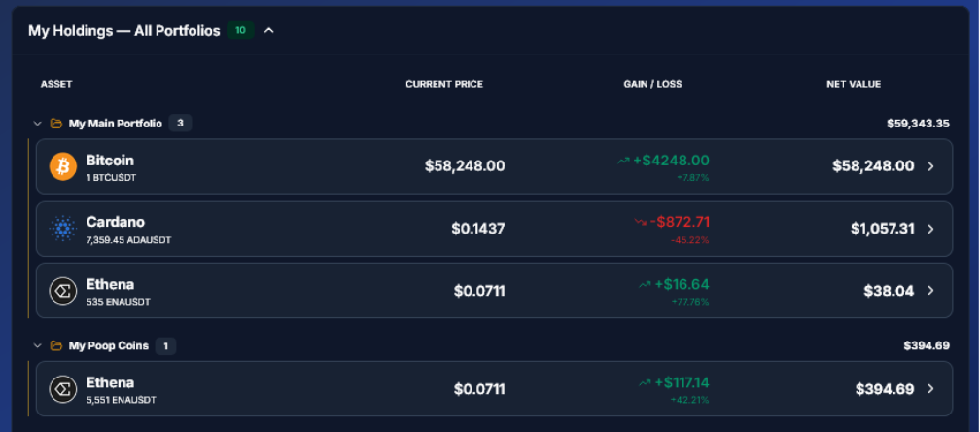Click the folder icon beside My Main Portfolio

coord(56,124)
